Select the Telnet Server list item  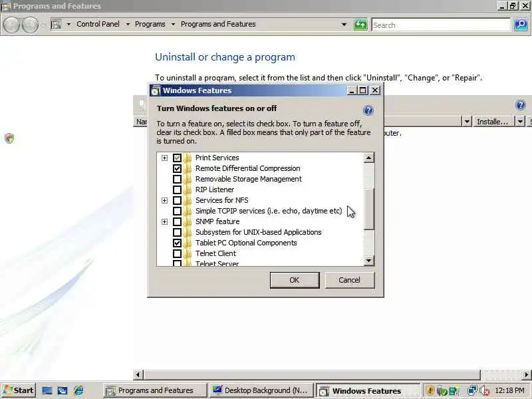point(217,263)
